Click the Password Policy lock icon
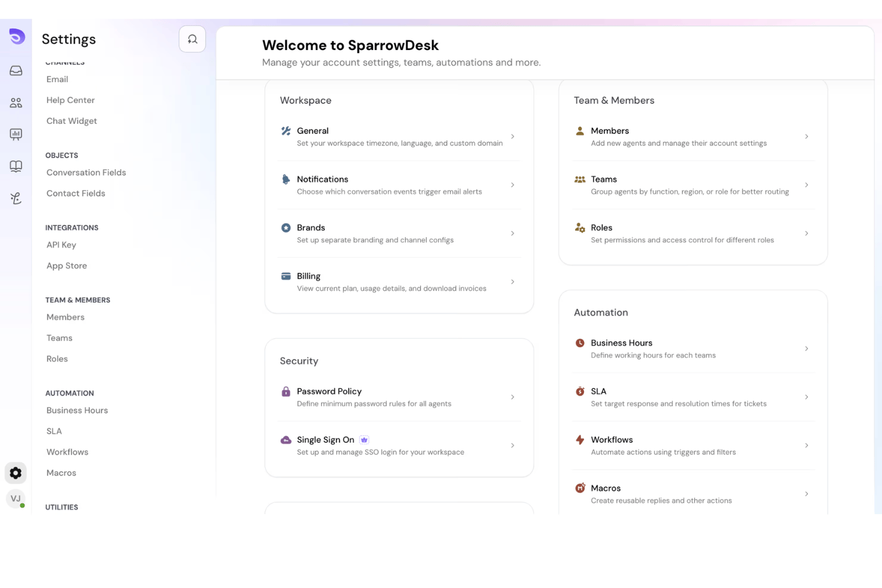Image resolution: width=882 pixels, height=588 pixels. click(286, 391)
